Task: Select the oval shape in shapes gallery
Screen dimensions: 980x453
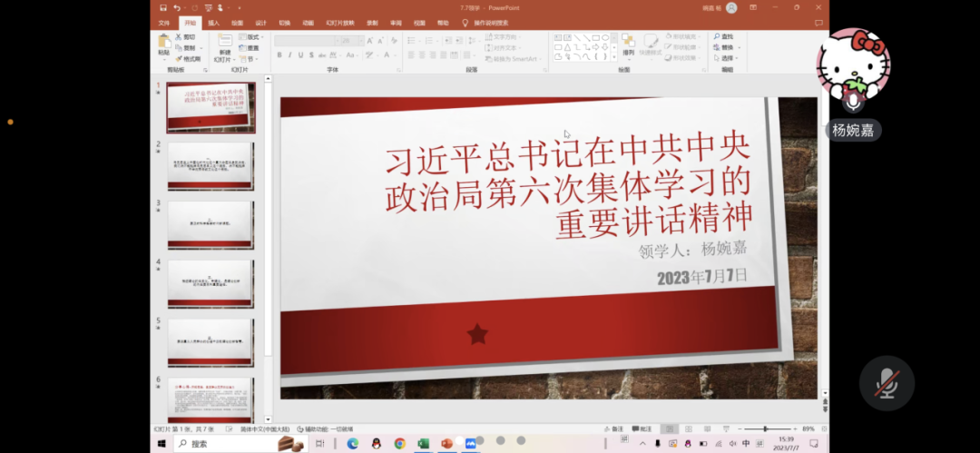Action: pyautogui.click(x=605, y=37)
